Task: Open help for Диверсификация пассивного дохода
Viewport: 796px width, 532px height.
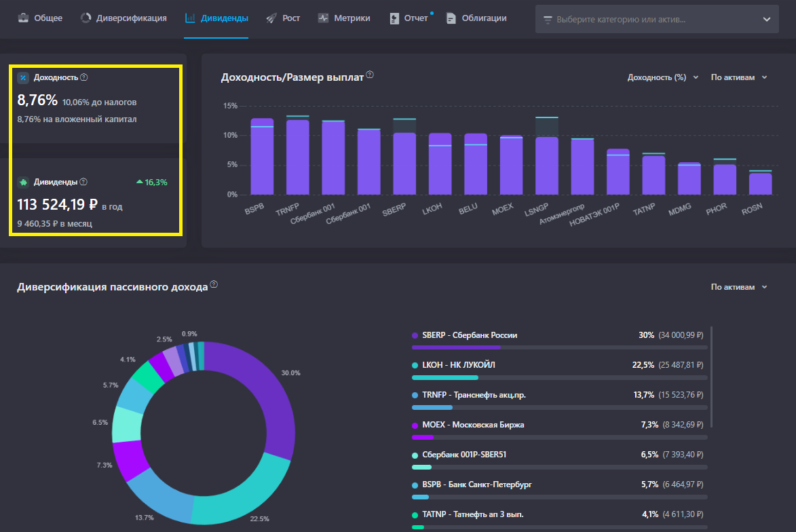Action: point(214,284)
